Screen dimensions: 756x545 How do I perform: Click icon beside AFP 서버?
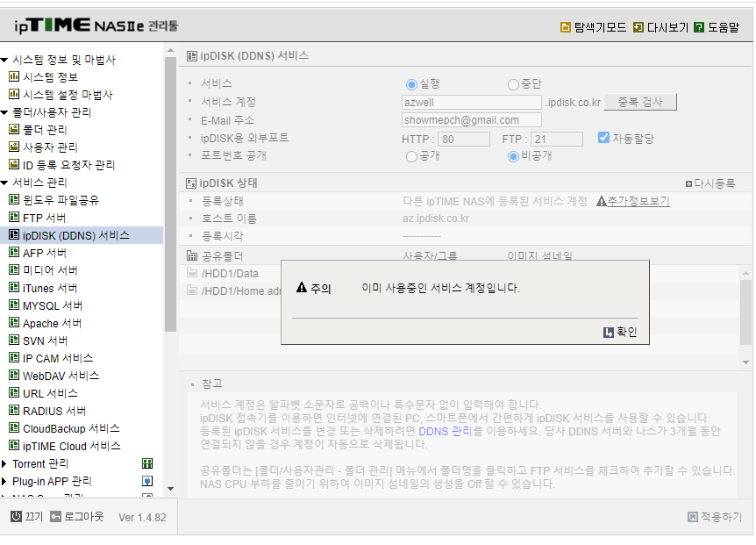coord(14,252)
